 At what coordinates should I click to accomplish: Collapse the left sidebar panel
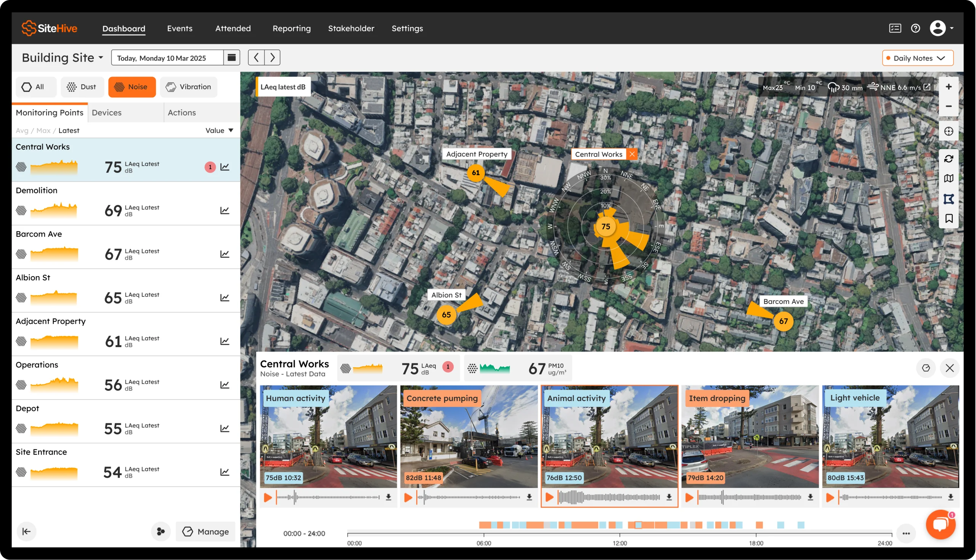pyautogui.click(x=26, y=531)
